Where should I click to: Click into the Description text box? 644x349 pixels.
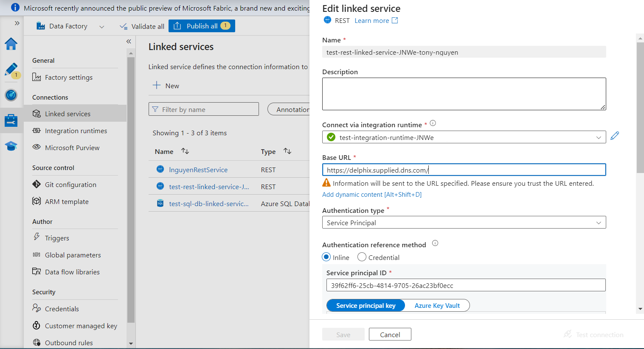tap(464, 94)
